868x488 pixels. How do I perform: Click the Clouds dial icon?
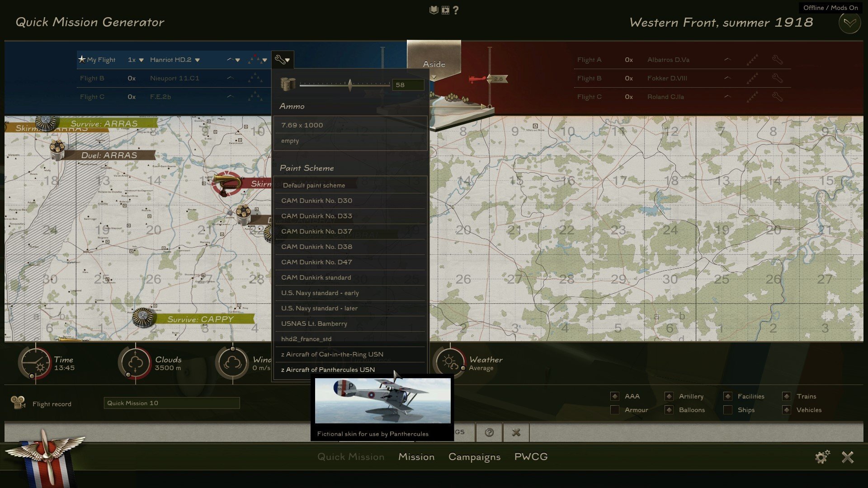click(x=135, y=363)
